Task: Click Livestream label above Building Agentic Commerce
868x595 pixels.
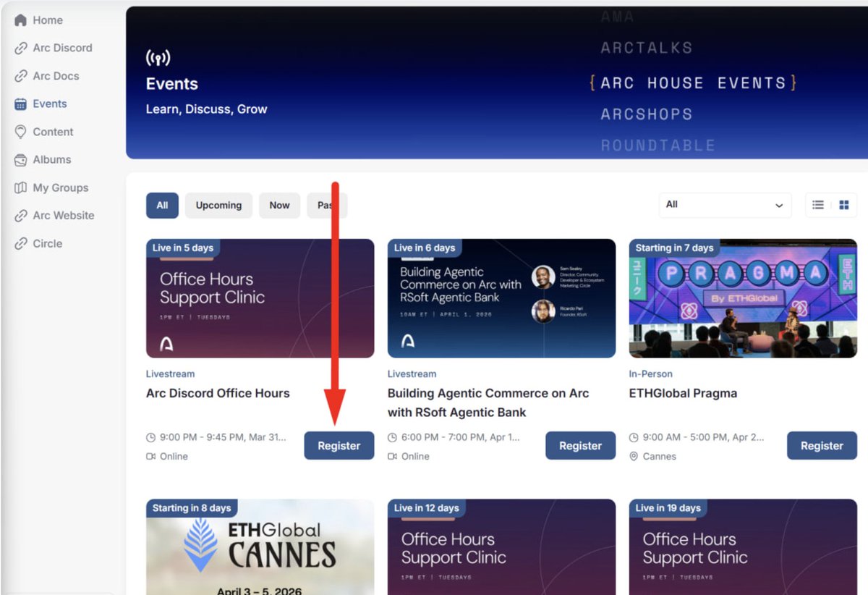Action: point(412,374)
